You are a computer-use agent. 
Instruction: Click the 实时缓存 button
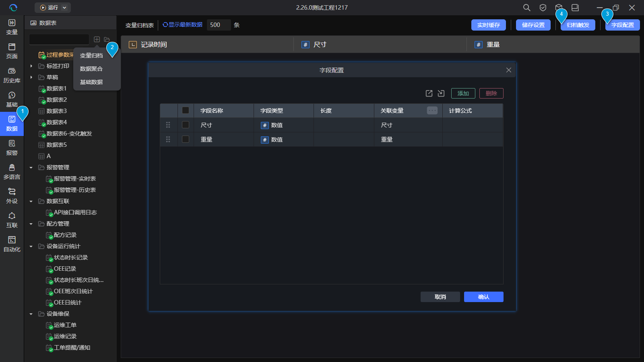(x=488, y=25)
